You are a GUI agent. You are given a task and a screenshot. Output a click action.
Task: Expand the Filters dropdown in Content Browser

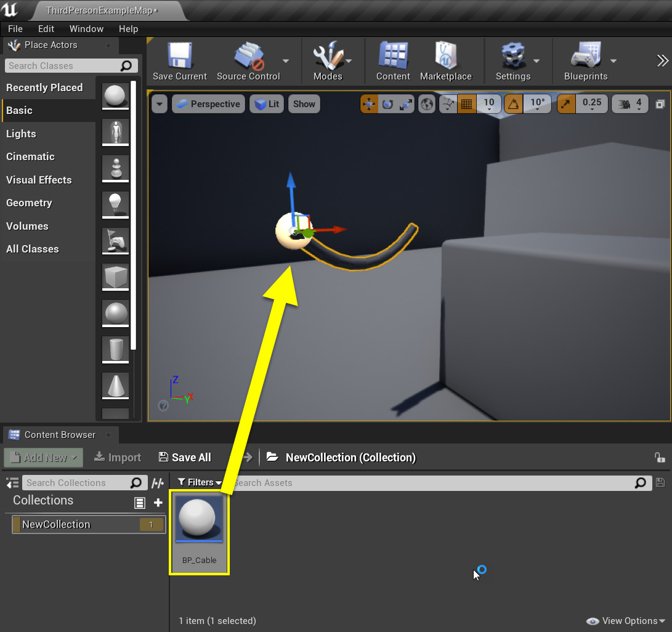[199, 482]
